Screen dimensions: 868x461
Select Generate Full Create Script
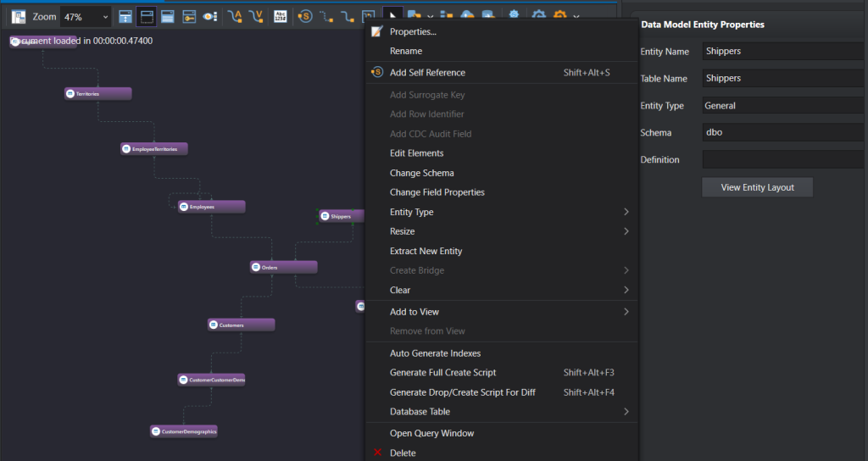[442, 373]
